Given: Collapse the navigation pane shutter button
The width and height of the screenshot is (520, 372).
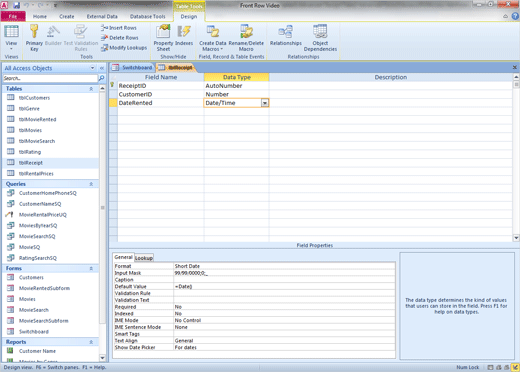Looking at the screenshot, I should pos(102,68).
